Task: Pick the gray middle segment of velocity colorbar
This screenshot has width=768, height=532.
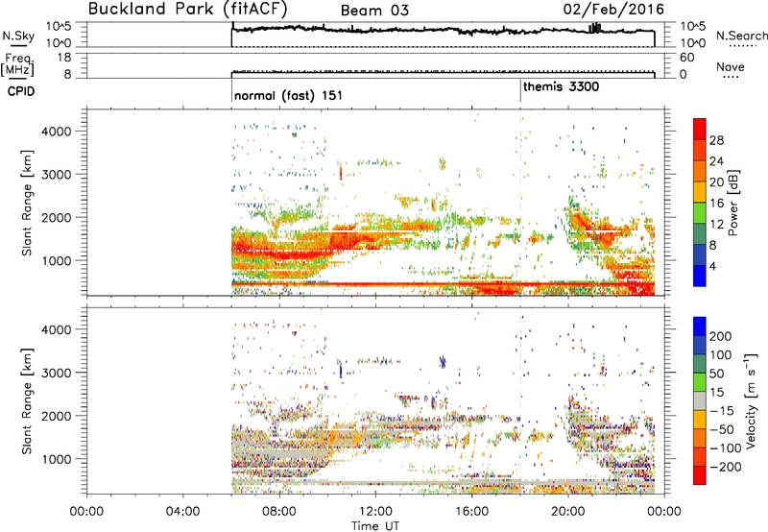Action: pyautogui.click(x=700, y=401)
